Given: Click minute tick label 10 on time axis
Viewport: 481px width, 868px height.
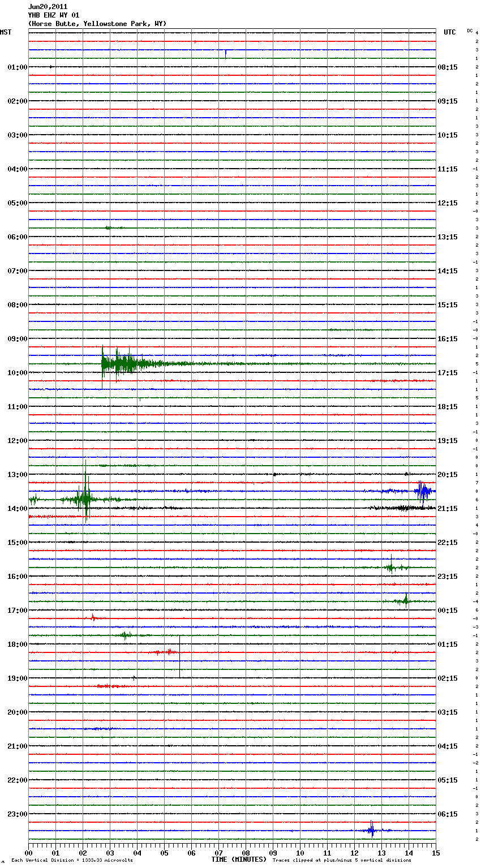Looking at the screenshot, I should (x=300, y=853).
